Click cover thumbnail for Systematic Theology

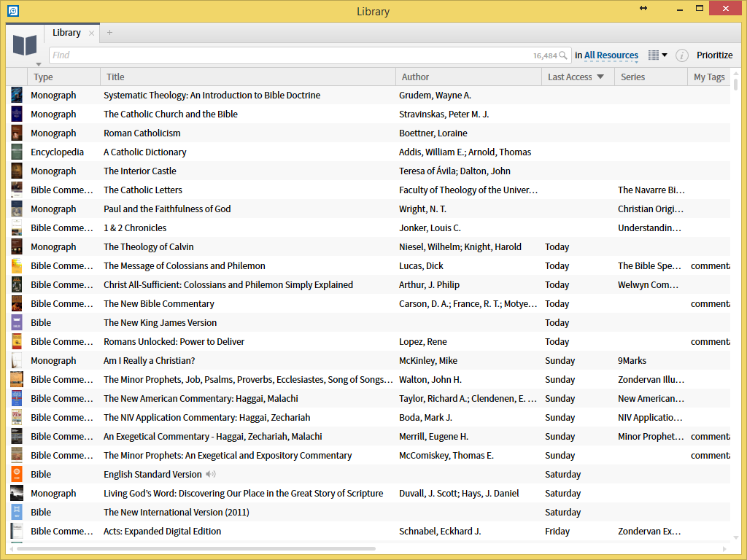point(17,95)
